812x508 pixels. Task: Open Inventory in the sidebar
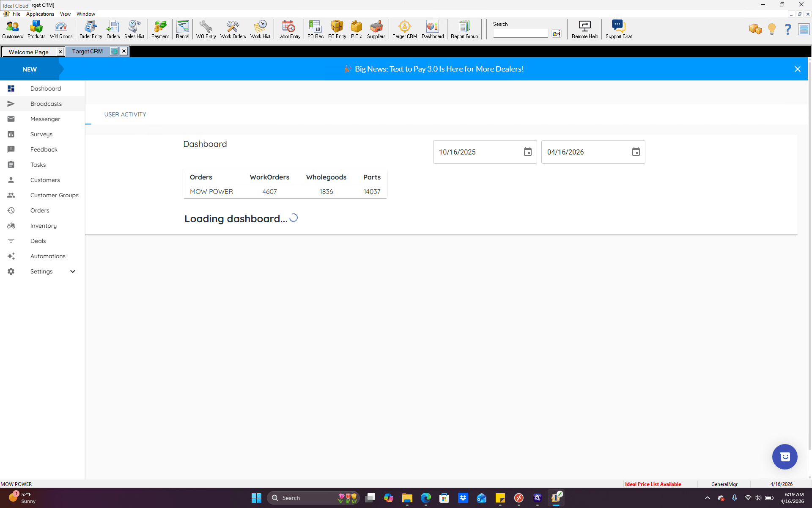[x=42, y=226]
